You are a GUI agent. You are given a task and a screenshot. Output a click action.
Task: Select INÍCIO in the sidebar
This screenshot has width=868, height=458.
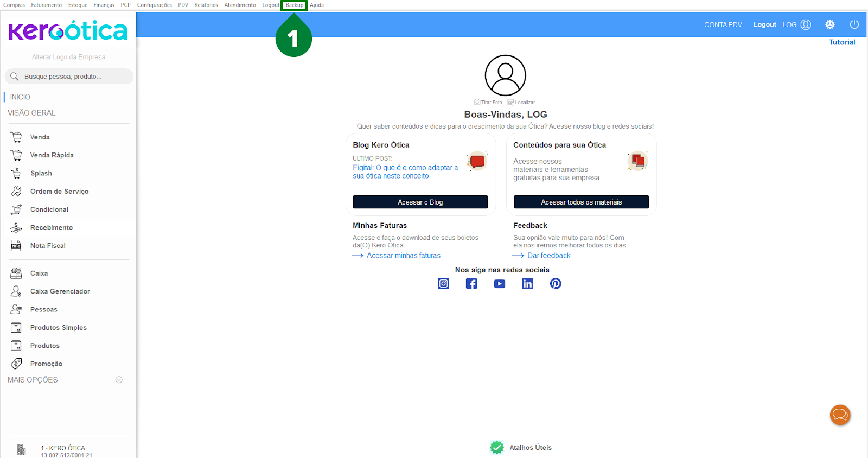point(20,97)
